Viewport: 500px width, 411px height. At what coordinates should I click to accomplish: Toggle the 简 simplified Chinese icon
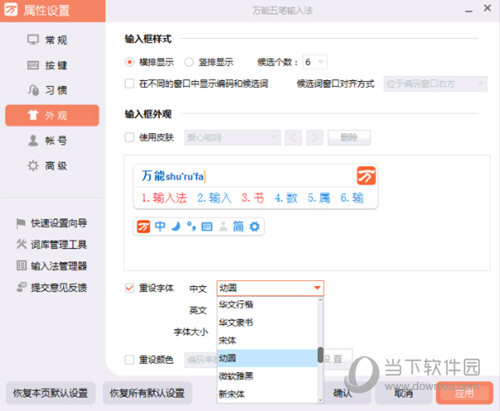click(238, 226)
